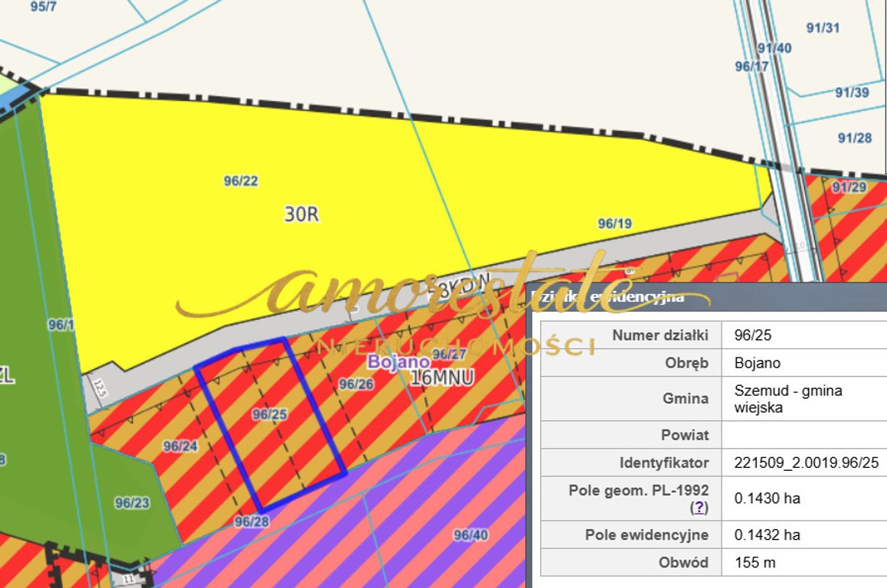The width and height of the screenshot is (887, 588).
Task: Click parcel label 91/29 in striped zone
Action: (x=849, y=187)
